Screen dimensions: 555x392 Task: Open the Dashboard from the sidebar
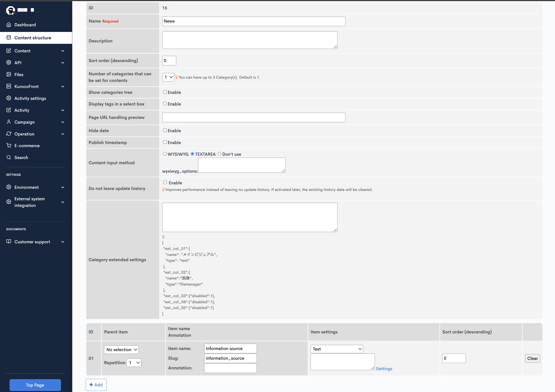point(25,25)
